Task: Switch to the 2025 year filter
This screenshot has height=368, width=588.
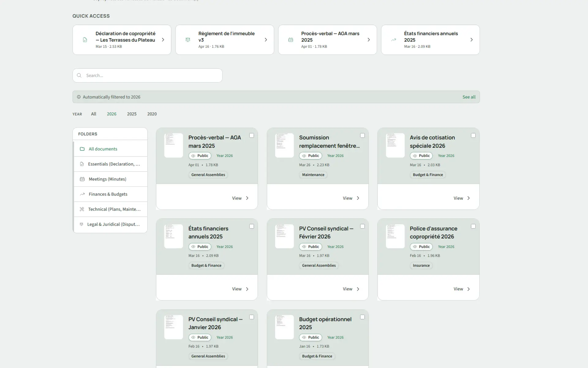Action: (x=132, y=114)
